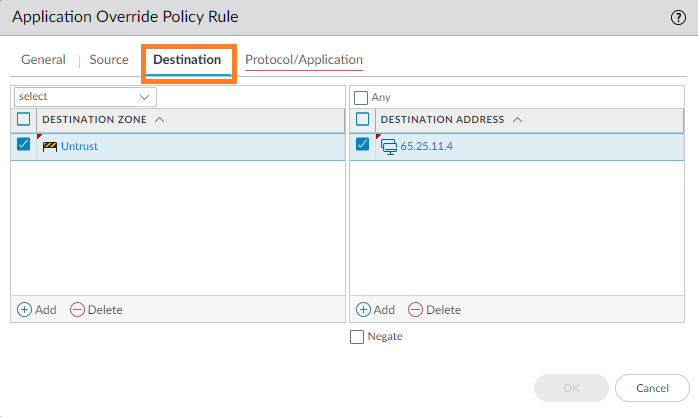Open the Protocol/Application tab
The image size is (698, 417).
pyautogui.click(x=304, y=60)
